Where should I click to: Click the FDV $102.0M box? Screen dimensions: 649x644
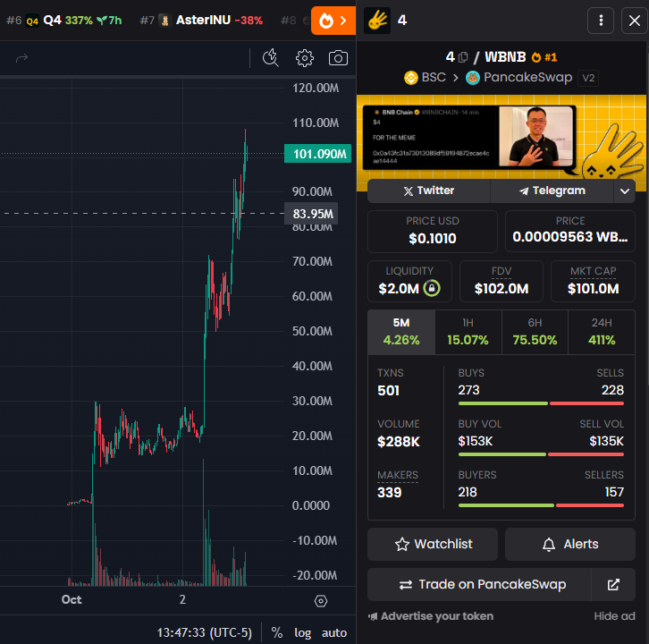click(501, 281)
